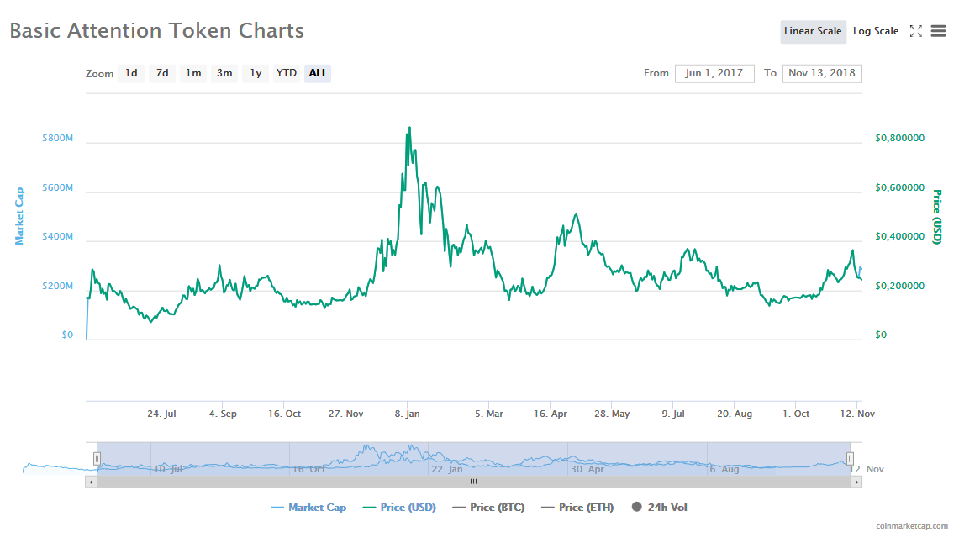The width and height of the screenshot is (980, 548).
Task: Click the Market Cap axis title
Action: pyautogui.click(x=19, y=215)
